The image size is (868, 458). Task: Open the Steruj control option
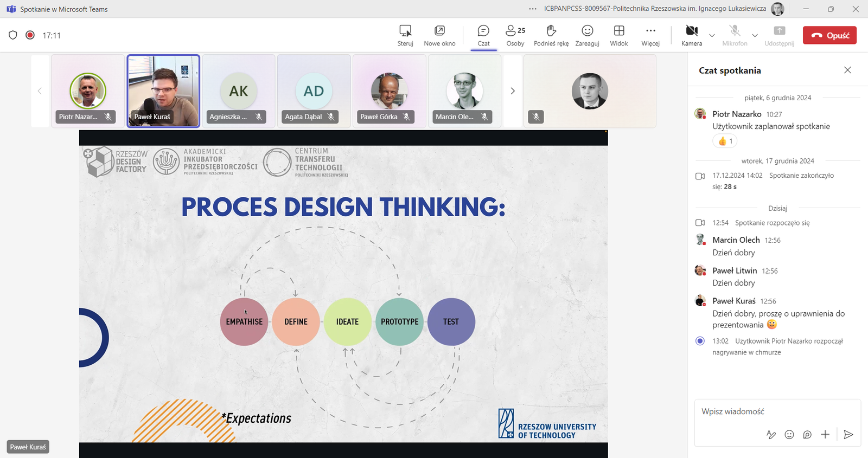coord(405,35)
